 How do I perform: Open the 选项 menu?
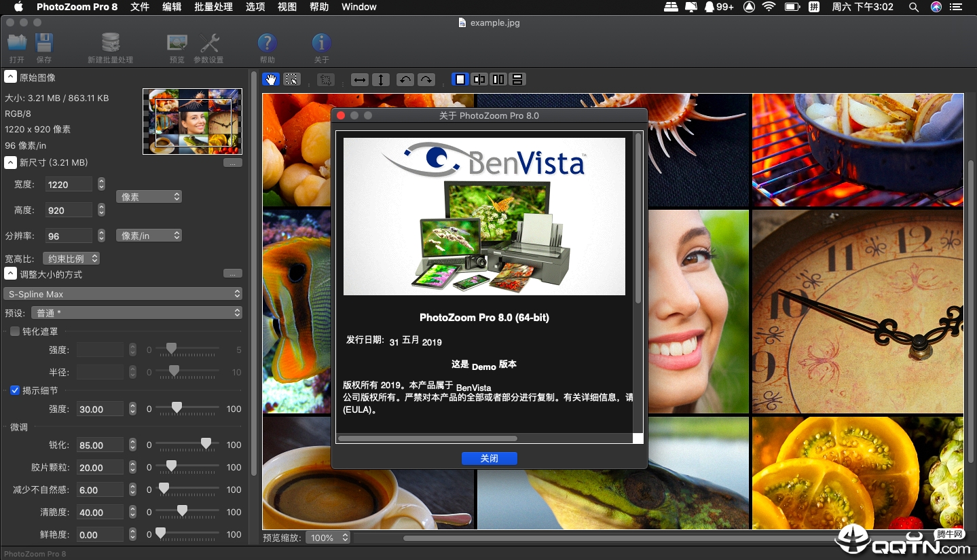pos(255,7)
